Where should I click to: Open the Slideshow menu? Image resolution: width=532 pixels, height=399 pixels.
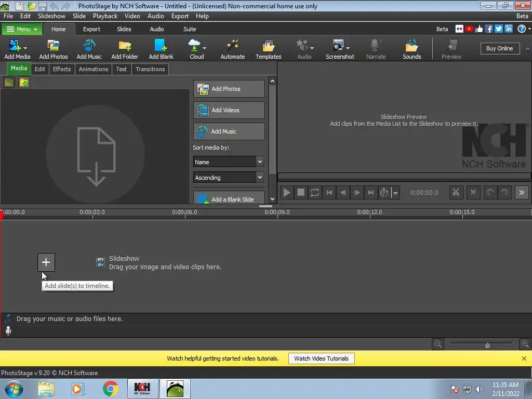pyautogui.click(x=51, y=16)
